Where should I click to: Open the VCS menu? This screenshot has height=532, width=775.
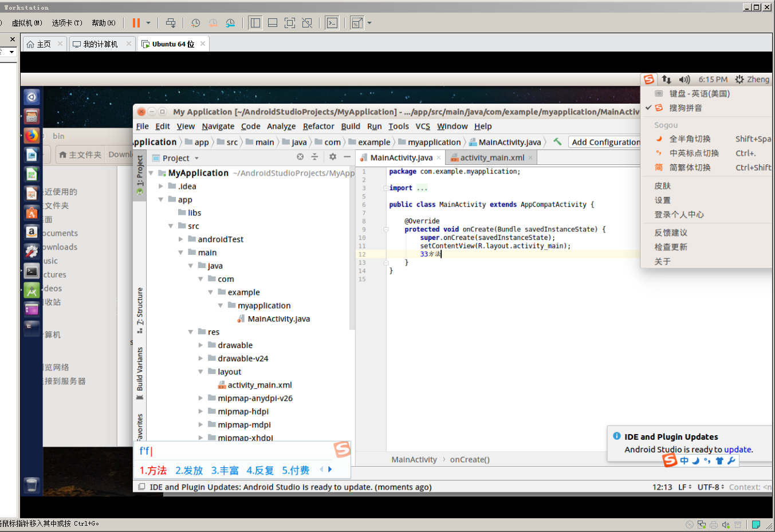click(x=423, y=126)
